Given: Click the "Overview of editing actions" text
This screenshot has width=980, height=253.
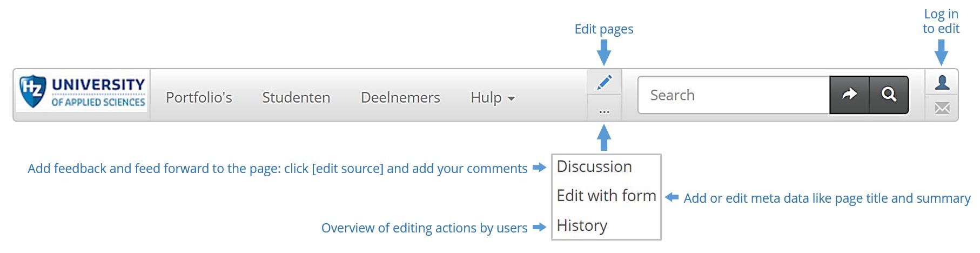Looking at the screenshot, I should point(424,228).
